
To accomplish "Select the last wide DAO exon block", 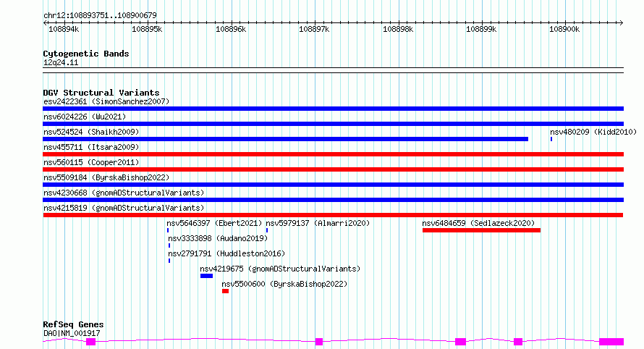I will [611, 342].
